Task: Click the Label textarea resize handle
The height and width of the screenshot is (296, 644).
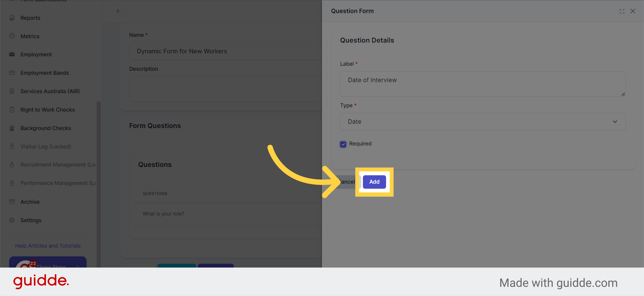Action: (623, 94)
